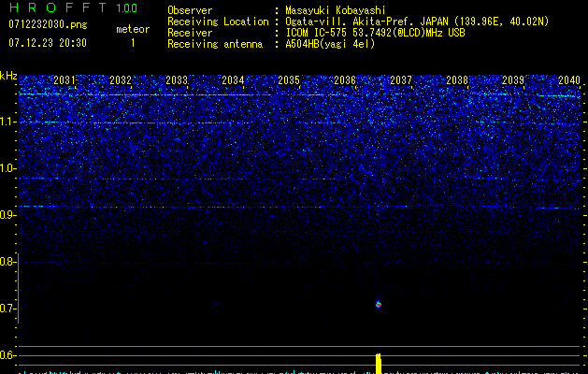Click the Receiver field label
Screen dimensions: 588x374
pyautogui.click(x=190, y=33)
